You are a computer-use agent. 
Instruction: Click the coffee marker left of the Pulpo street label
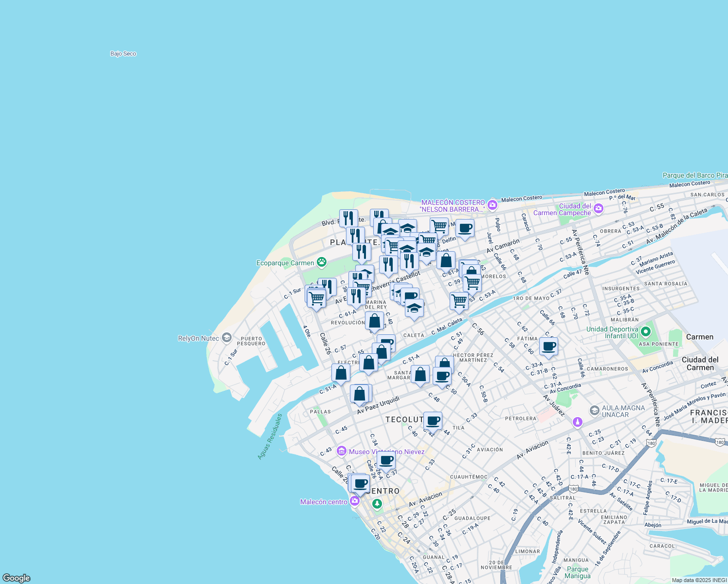[x=465, y=229]
